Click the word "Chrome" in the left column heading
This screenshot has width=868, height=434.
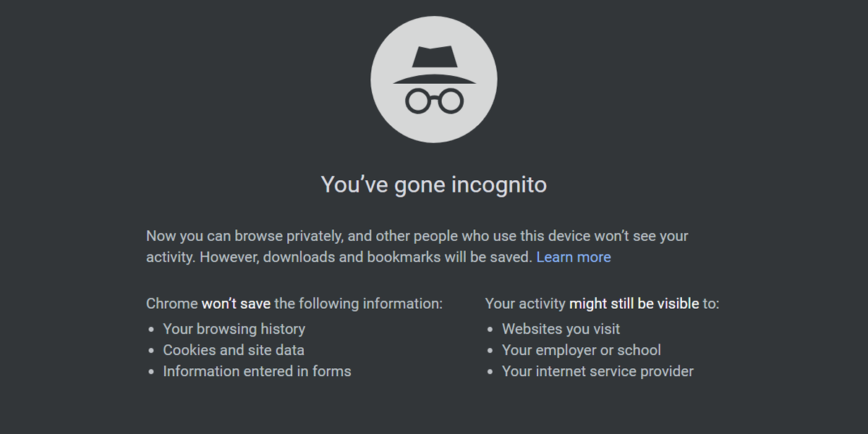pyautogui.click(x=171, y=303)
